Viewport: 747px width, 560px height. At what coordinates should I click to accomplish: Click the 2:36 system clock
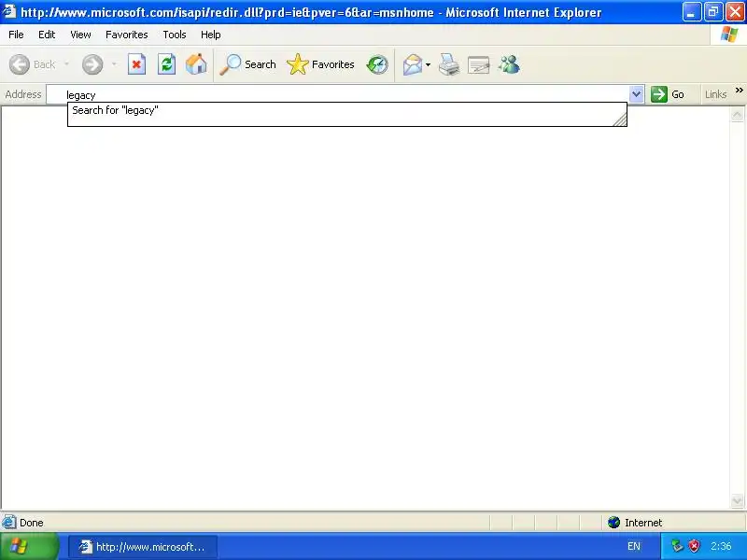[721, 546]
